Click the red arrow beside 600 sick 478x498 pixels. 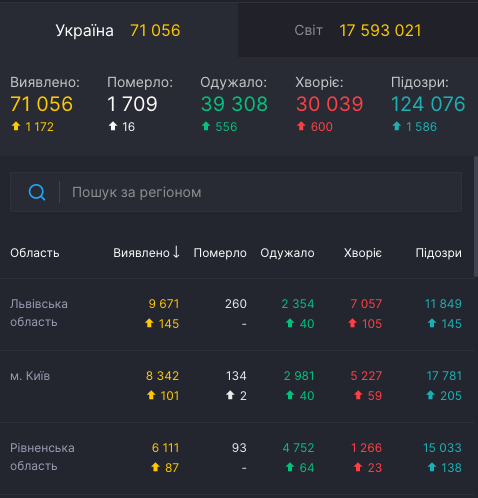click(301, 126)
